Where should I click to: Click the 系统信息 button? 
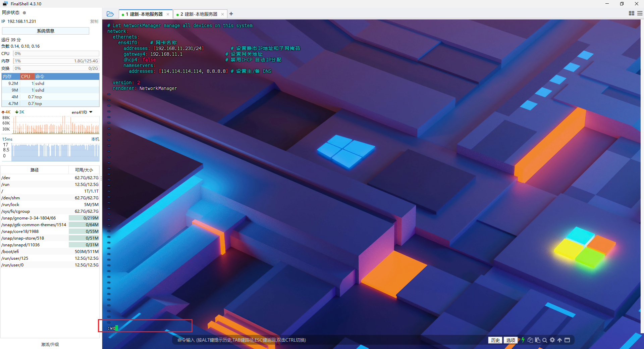(x=46, y=31)
